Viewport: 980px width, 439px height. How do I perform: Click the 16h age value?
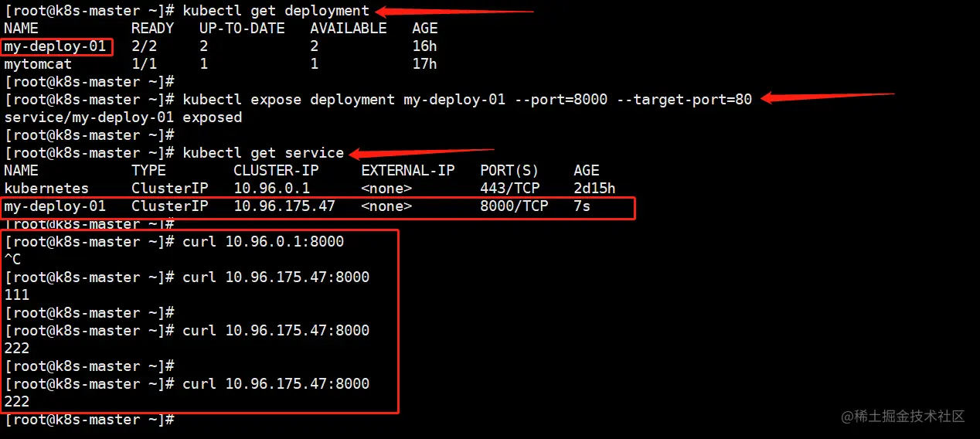coord(425,46)
